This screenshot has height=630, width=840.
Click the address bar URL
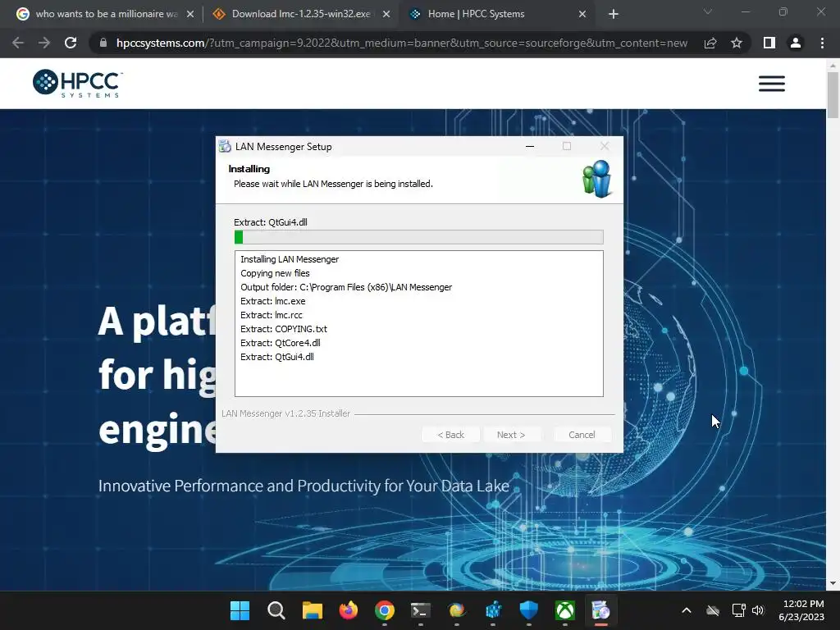tap(402, 43)
